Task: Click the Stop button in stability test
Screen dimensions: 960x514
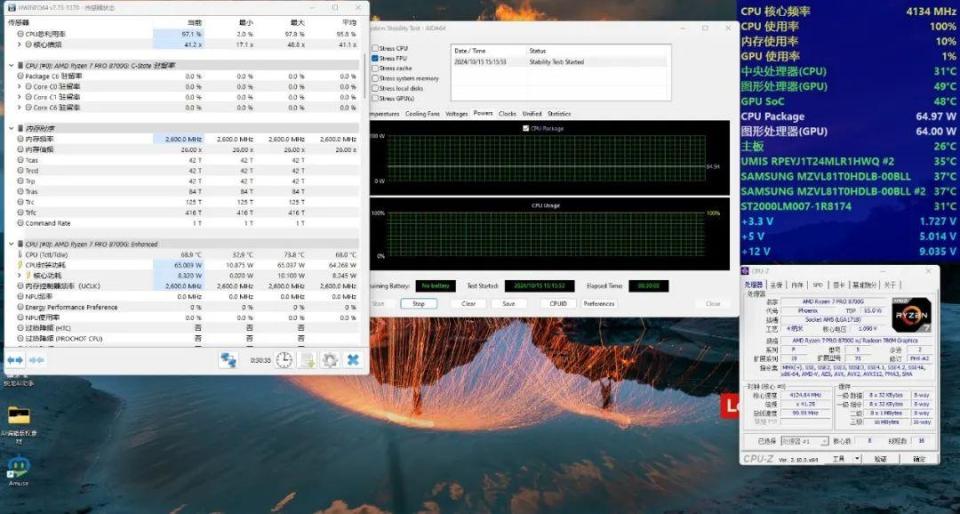Action: coord(418,304)
